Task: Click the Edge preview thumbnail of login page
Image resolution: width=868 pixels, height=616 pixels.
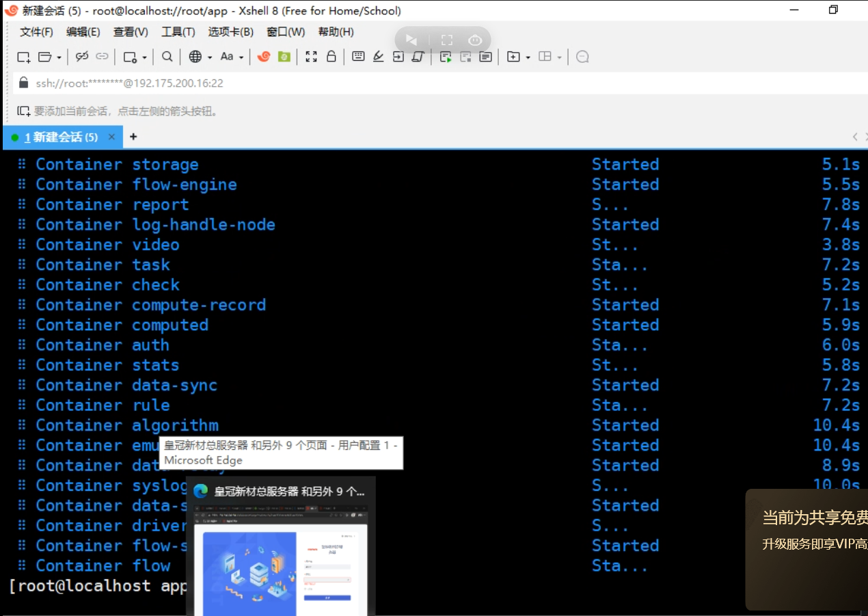Action: coord(281,561)
